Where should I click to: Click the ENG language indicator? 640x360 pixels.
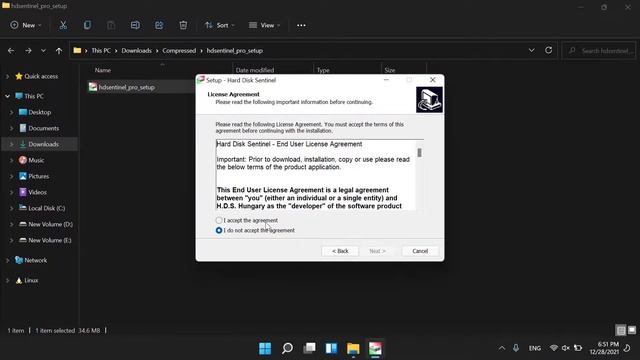(x=535, y=348)
